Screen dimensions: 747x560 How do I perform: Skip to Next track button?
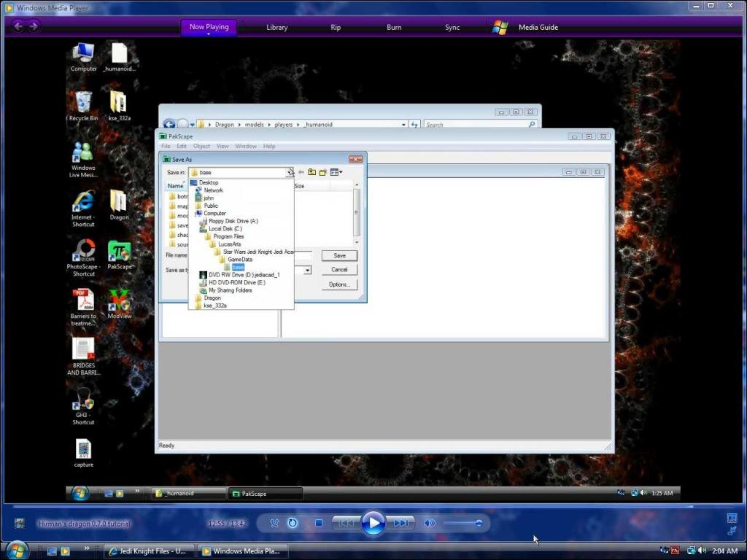(400, 523)
